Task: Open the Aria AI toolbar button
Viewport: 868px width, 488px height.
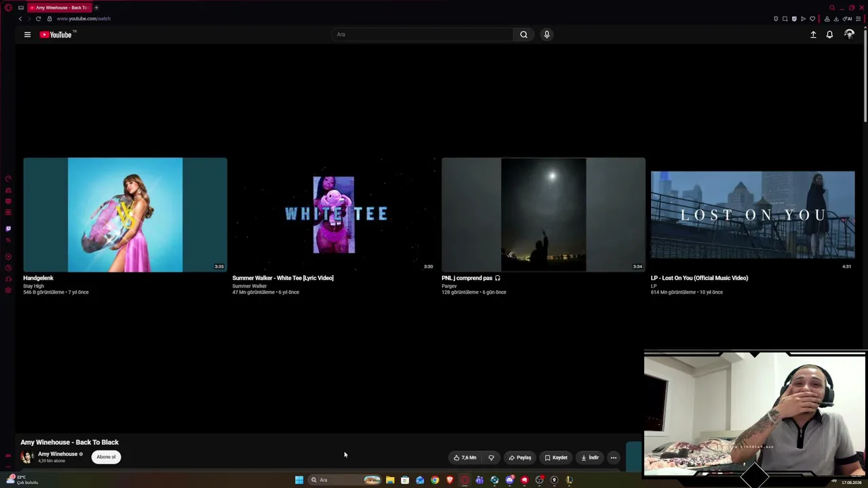Action: tap(848, 19)
